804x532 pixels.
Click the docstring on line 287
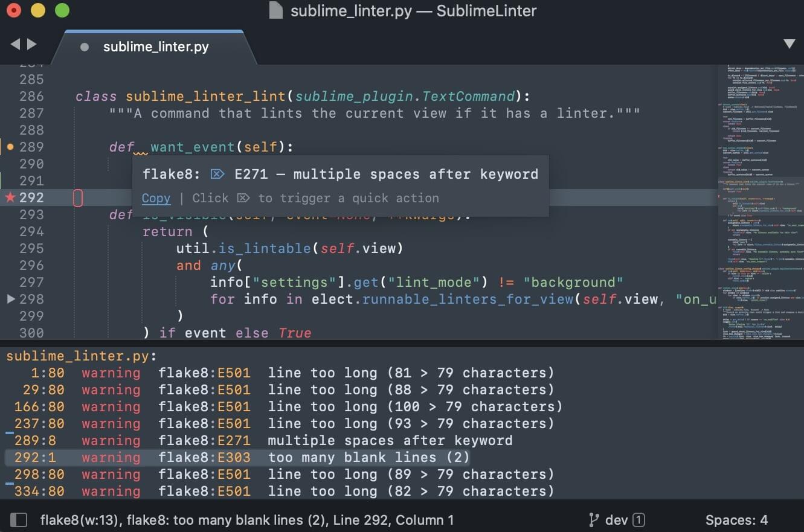pyautogui.click(x=375, y=113)
